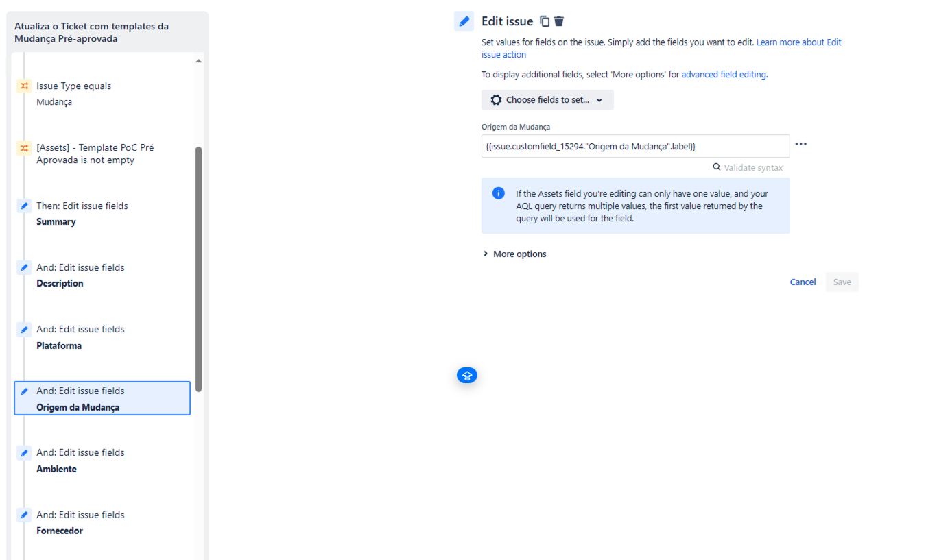Click the blue pencil icon next to Edit issue heading
Screen dimensions: 926x560
(x=464, y=21)
